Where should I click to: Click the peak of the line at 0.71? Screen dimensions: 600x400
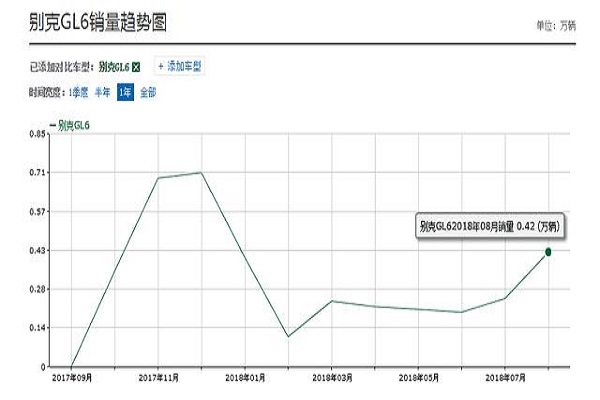[x=201, y=173]
